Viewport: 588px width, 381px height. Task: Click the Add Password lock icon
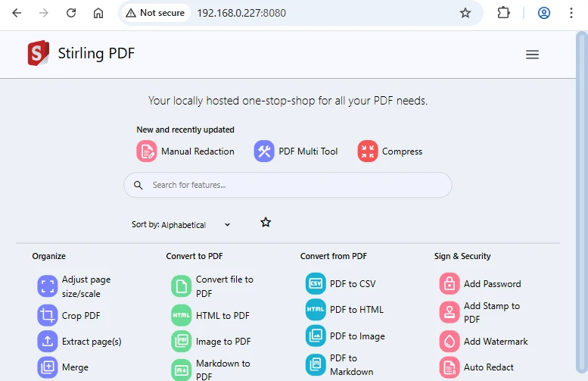(450, 284)
